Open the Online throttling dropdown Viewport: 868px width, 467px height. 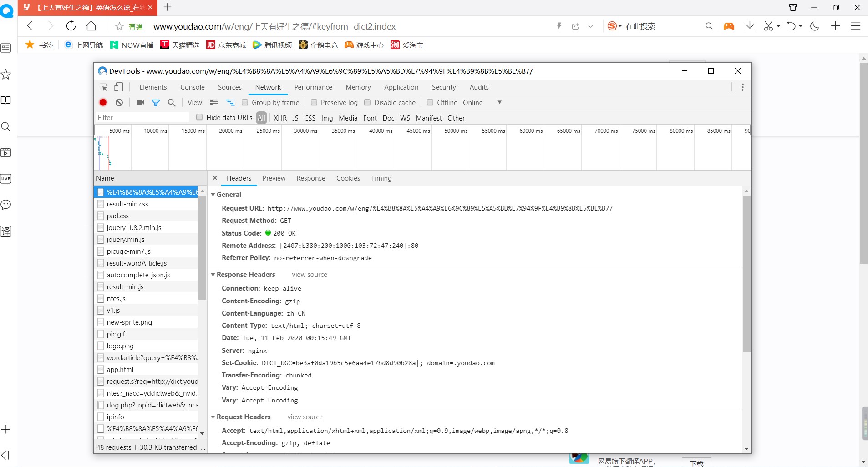pos(482,102)
